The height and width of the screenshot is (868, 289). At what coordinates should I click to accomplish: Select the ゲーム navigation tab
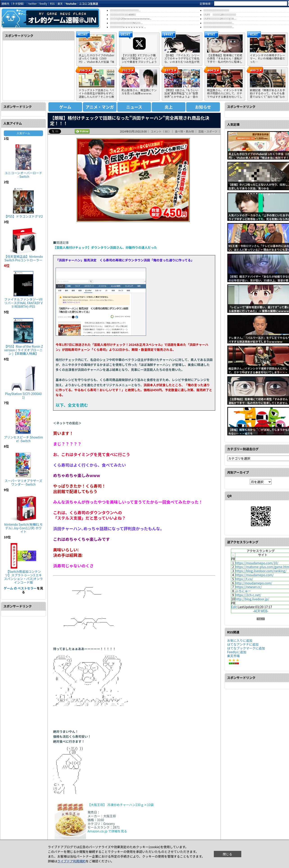pos(65,107)
